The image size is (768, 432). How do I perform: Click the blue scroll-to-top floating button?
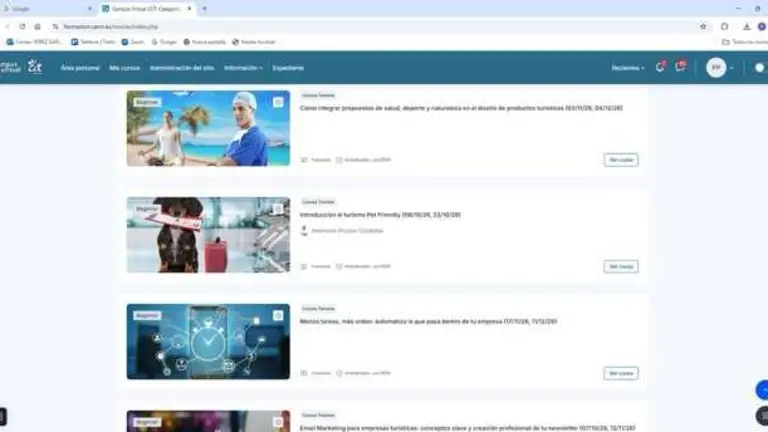[762, 390]
